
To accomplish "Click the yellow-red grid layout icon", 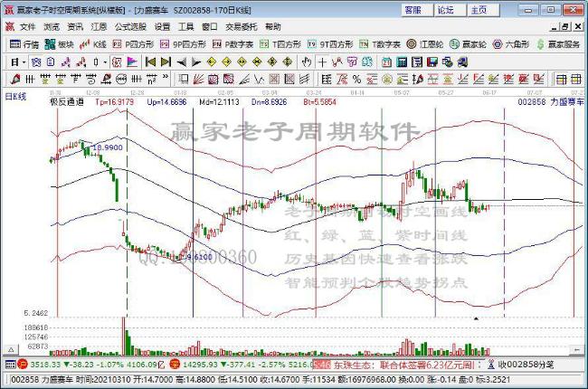I will click(562, 79).
